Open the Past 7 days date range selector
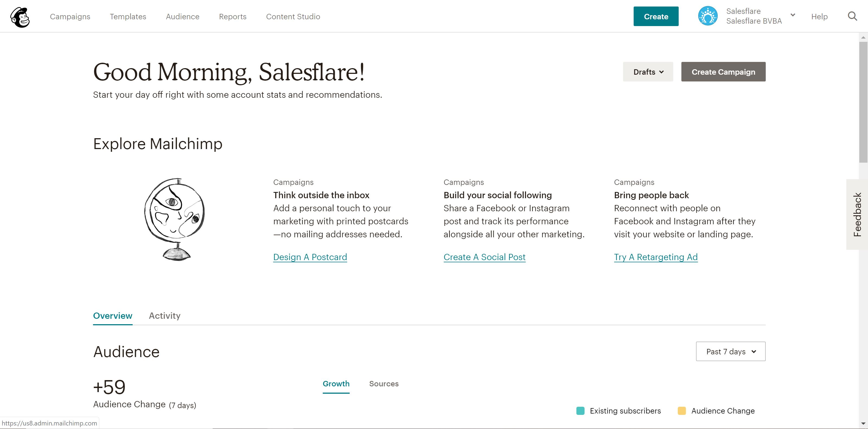 pos(730,351)
